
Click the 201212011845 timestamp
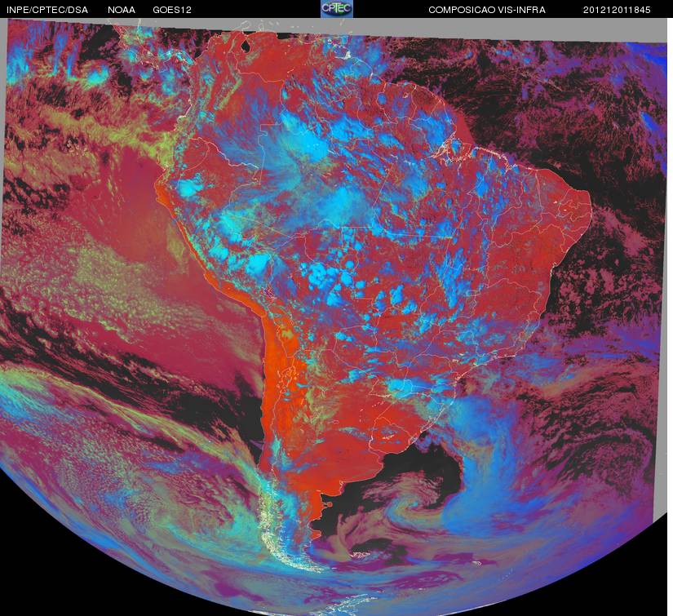tap(617, 10)
